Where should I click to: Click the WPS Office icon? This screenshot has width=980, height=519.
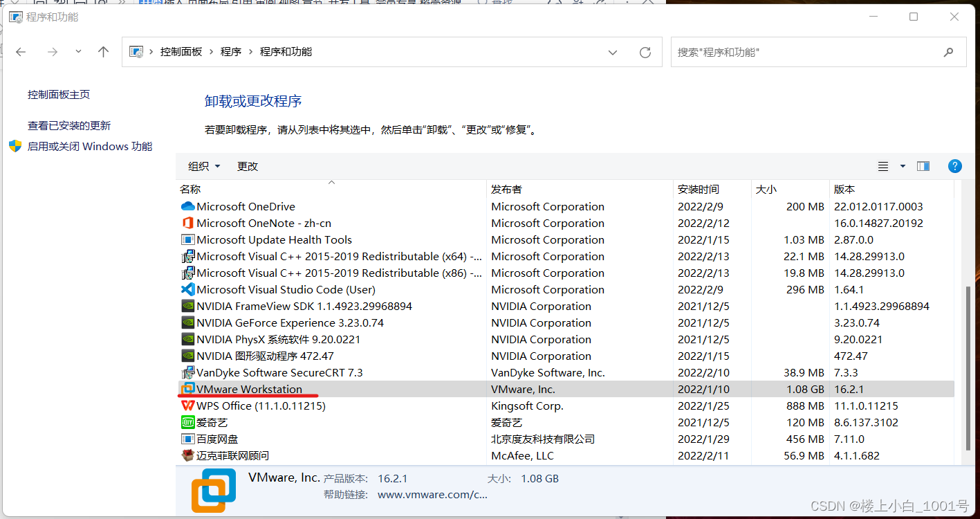tap(187, 406)
